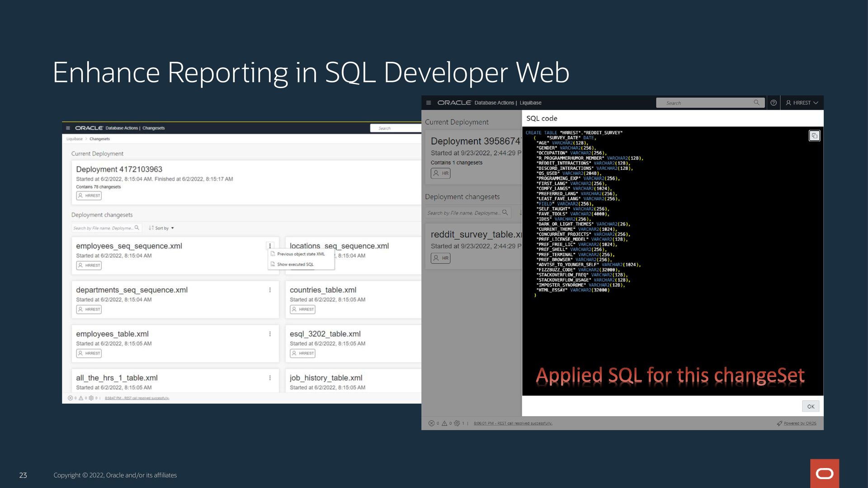Open the kebab menu on employees_table.xml
Image resolution: width=868 pixels, height=488 pixels.
(270, 333)
